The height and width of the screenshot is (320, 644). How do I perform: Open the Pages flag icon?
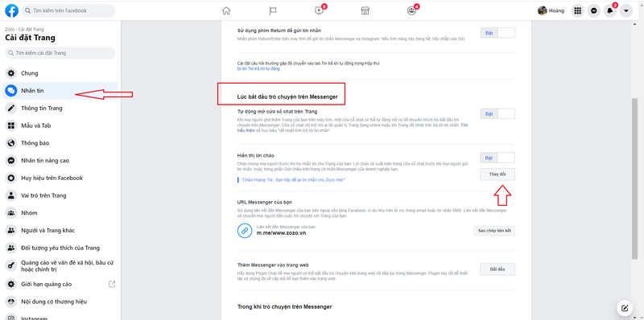pyautogui.click(x=273, y=10)
